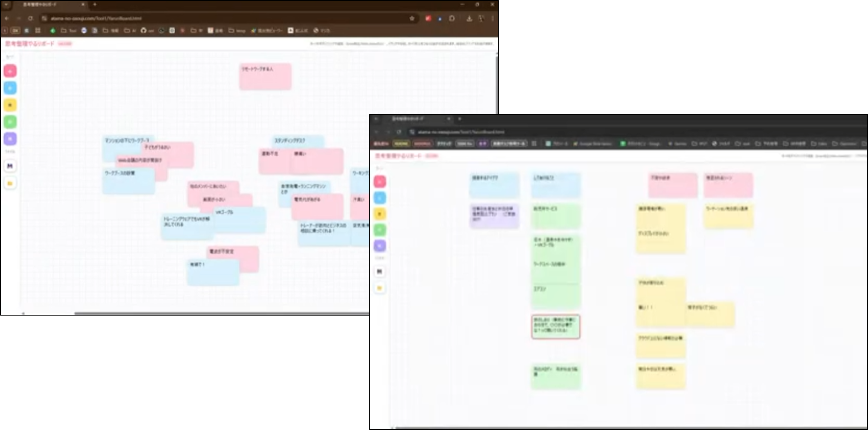Viewport: 868px width, 430px height.
Task: Open downloads icon in left browser toolbar
Action: 469,18
